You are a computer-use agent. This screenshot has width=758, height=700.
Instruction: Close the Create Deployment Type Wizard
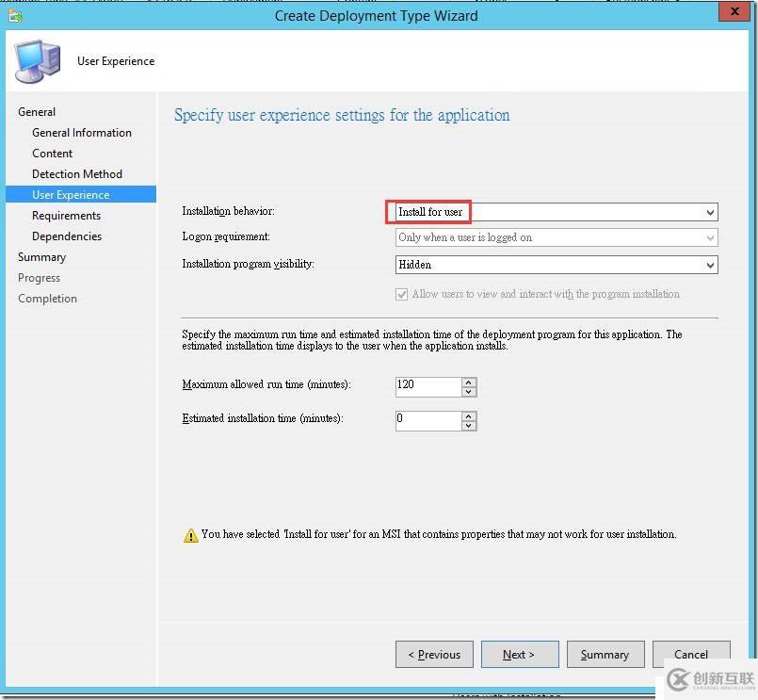pos(734,11)
